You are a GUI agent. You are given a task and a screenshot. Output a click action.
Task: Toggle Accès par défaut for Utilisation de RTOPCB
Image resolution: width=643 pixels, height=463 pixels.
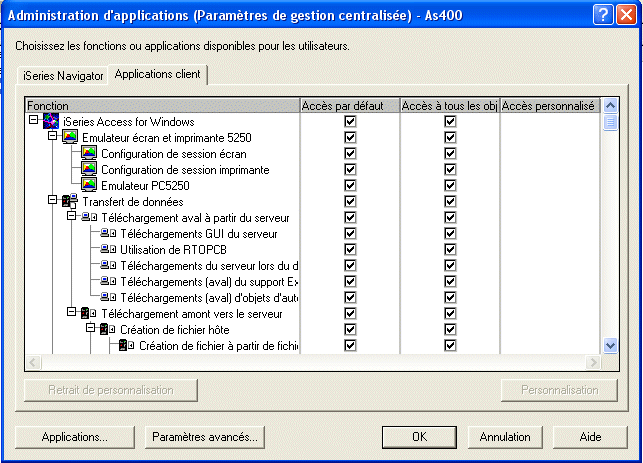pyautogui.click(x=350, y=249)
